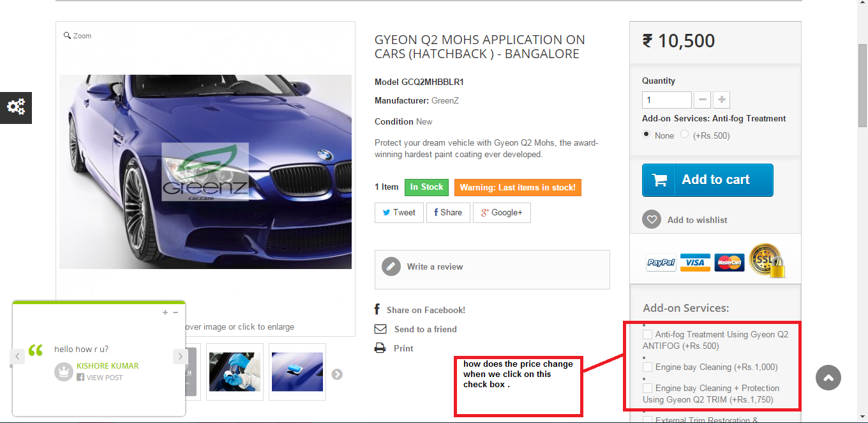
Task: Check External Trim Restoration option
Action: (648, 420)
